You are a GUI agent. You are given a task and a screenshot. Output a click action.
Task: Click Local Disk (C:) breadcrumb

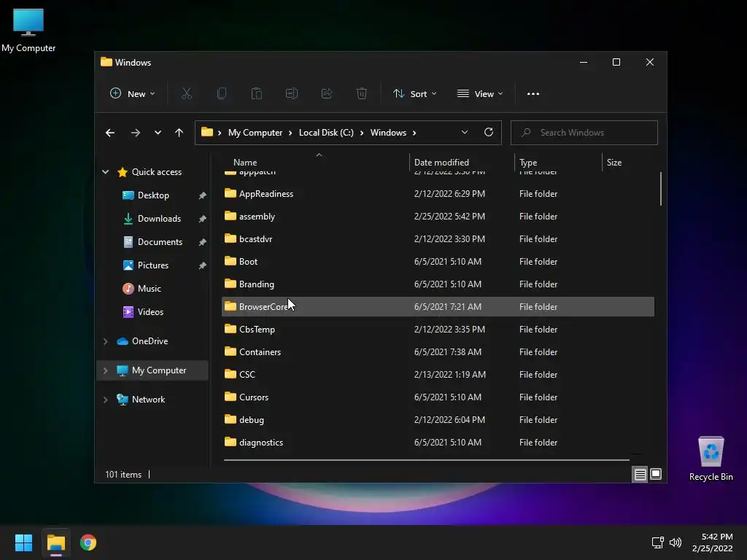tap(326, 133)
